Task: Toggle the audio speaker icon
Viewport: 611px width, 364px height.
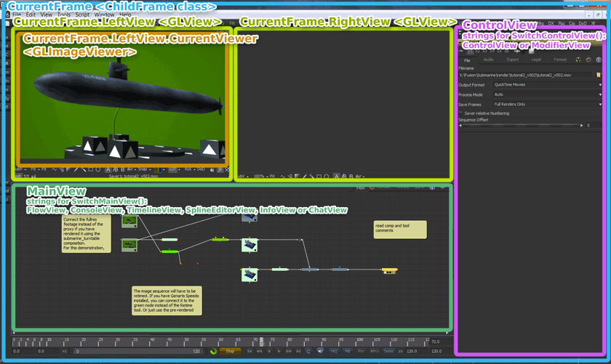Action: point(320,351)
